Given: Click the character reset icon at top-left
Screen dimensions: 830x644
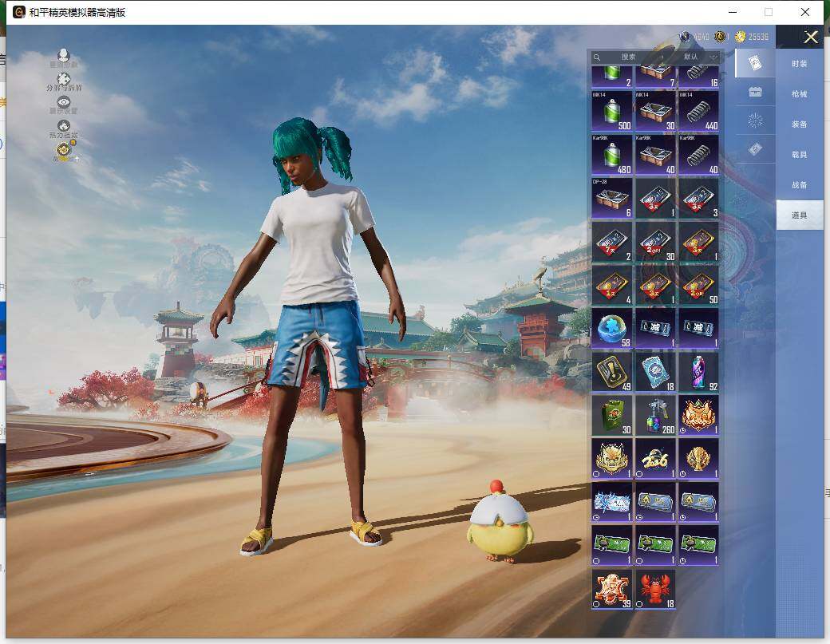Looking at the screenshot, I should (64, 57).
